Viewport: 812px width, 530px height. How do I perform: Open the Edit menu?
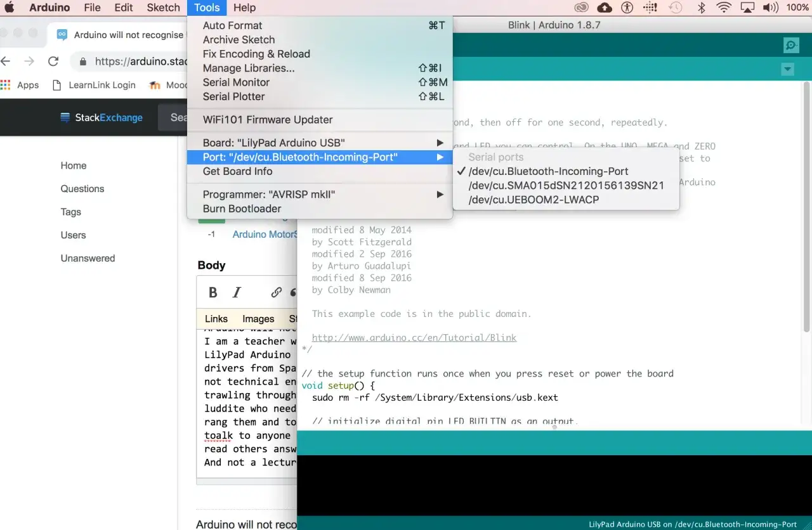point(124,8)
